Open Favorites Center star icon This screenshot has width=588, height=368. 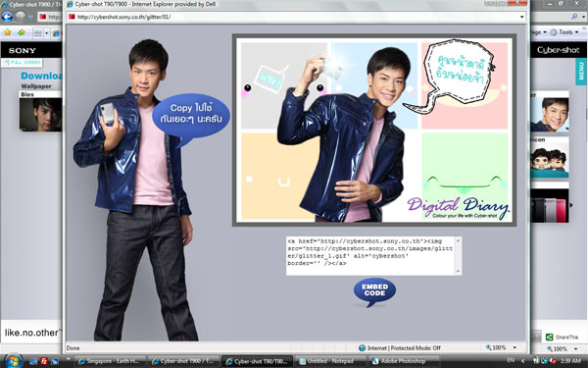pos(8,32)
